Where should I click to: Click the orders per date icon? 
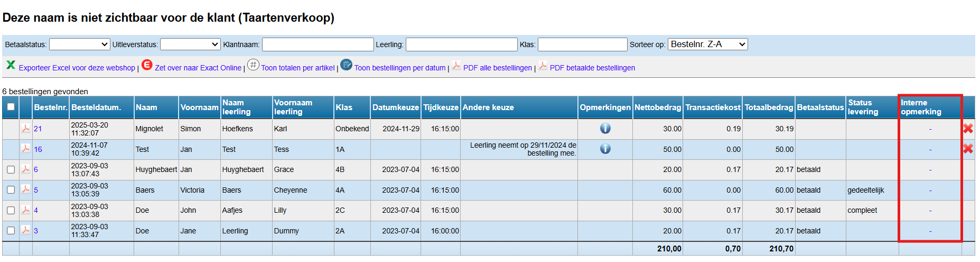click(346, 65)
